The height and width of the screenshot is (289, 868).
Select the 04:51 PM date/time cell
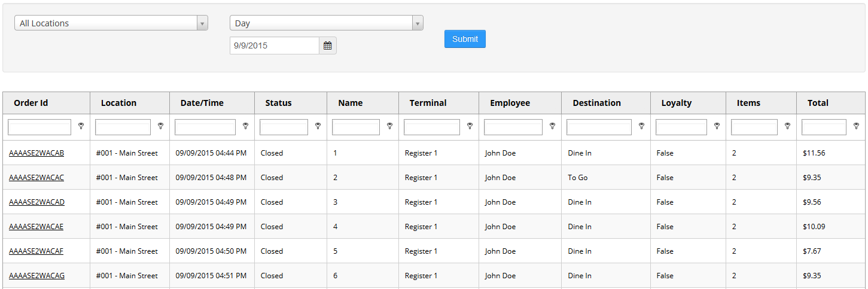(x=212, y=276)
